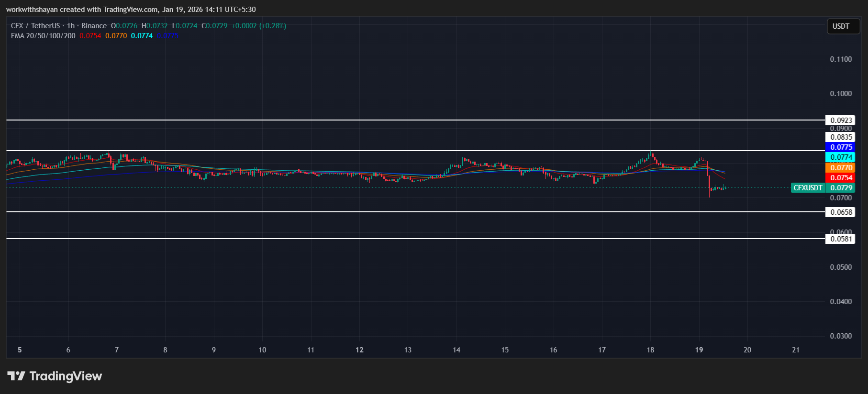Select the 0.0658 support line label

(x=841, y=212)
